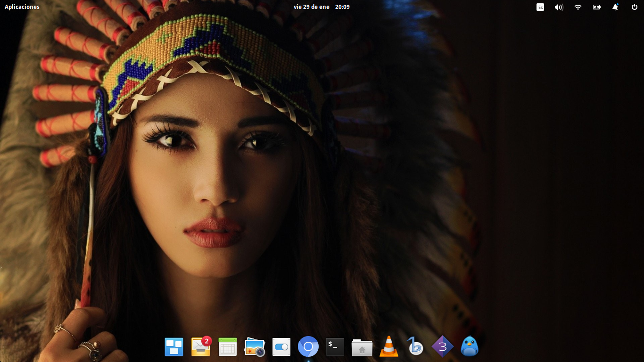Open the sound volume indicator
Screen dimensions: 644x362
[x=559, y=7]
